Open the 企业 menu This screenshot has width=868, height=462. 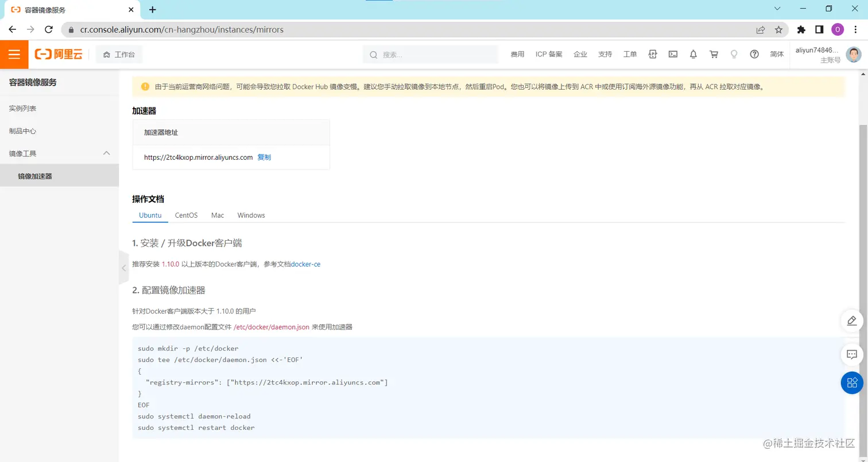coord(580,55)
